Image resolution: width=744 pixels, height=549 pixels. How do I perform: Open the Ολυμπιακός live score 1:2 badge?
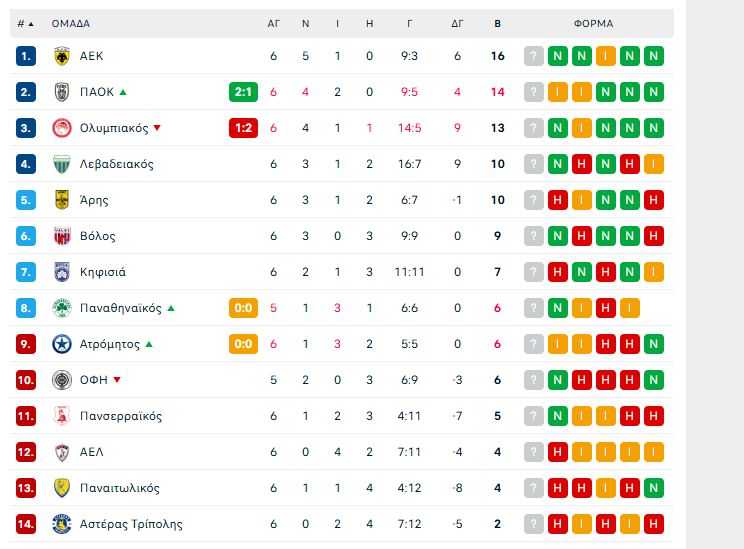pyautogui.click(x=244, y=128)
